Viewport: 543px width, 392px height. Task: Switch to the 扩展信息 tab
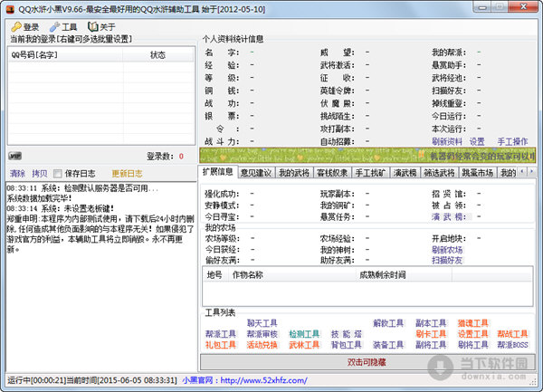pos(218,172)
